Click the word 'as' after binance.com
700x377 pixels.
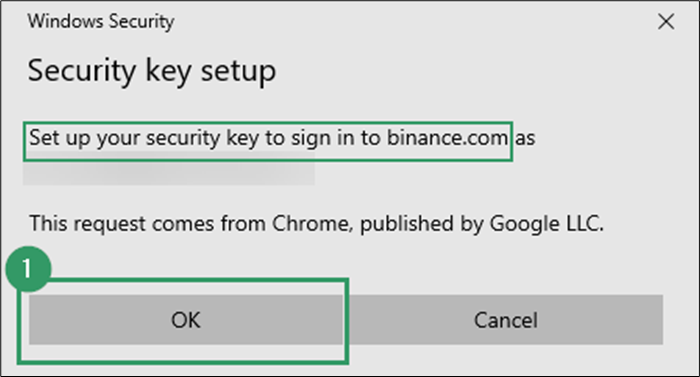[x=525, y=138]
